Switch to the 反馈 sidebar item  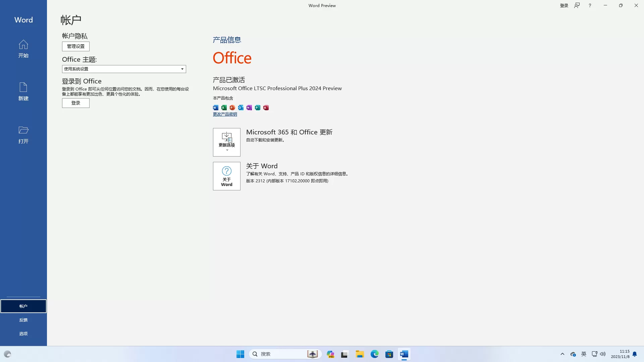pyautogui.click(x=23, y=320)
